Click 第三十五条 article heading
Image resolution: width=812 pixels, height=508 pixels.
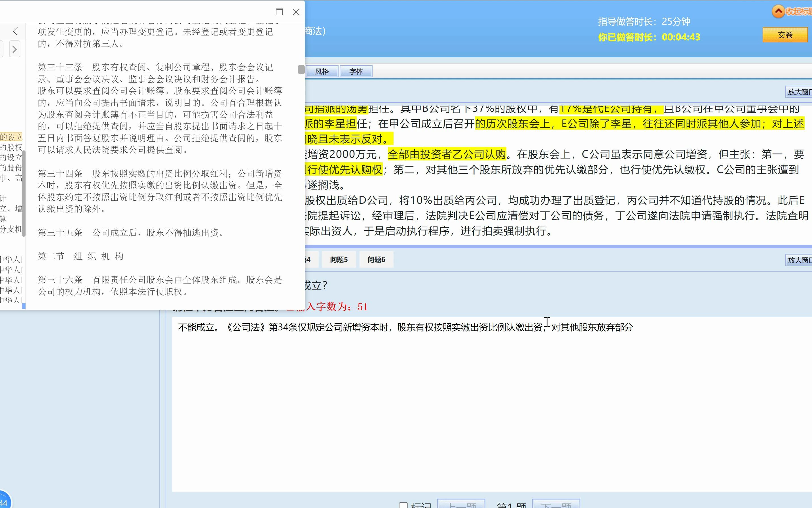click(60, 232)
